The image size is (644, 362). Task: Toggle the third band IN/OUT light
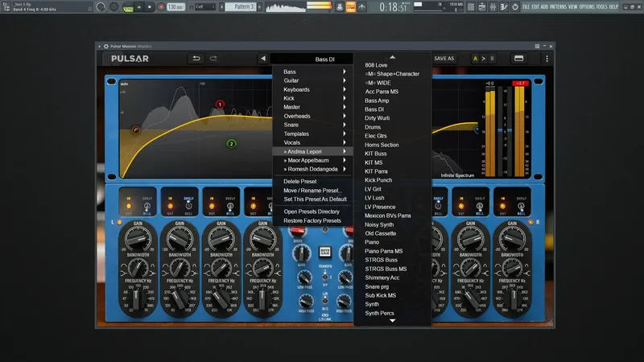(212, 206)
